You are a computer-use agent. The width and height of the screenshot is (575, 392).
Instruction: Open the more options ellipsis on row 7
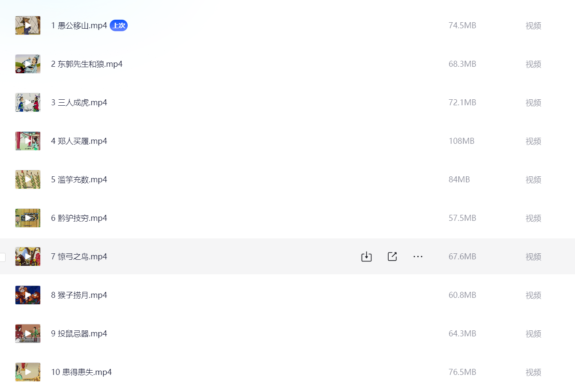[418, 256]
